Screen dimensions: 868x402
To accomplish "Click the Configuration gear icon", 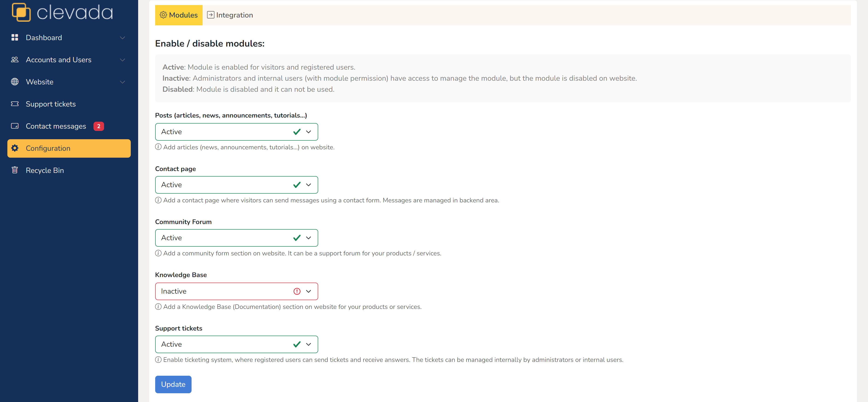I will tap(15, 148).
